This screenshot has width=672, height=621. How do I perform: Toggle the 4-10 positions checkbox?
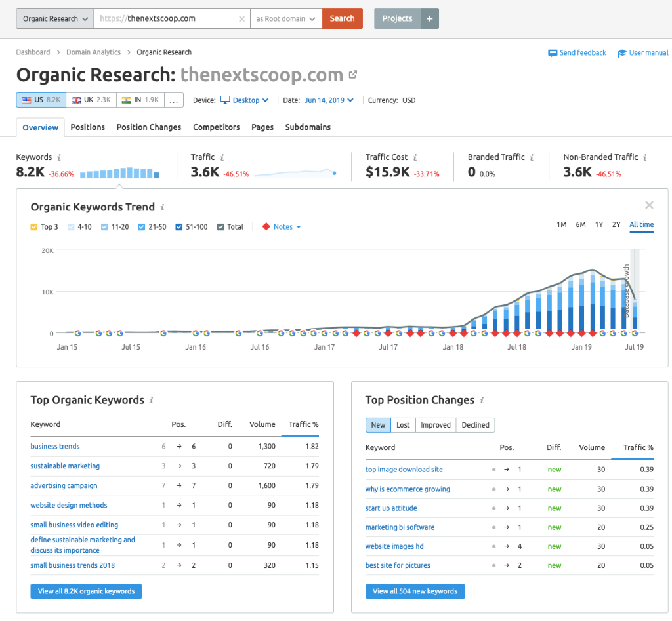(x=71, y=227)
